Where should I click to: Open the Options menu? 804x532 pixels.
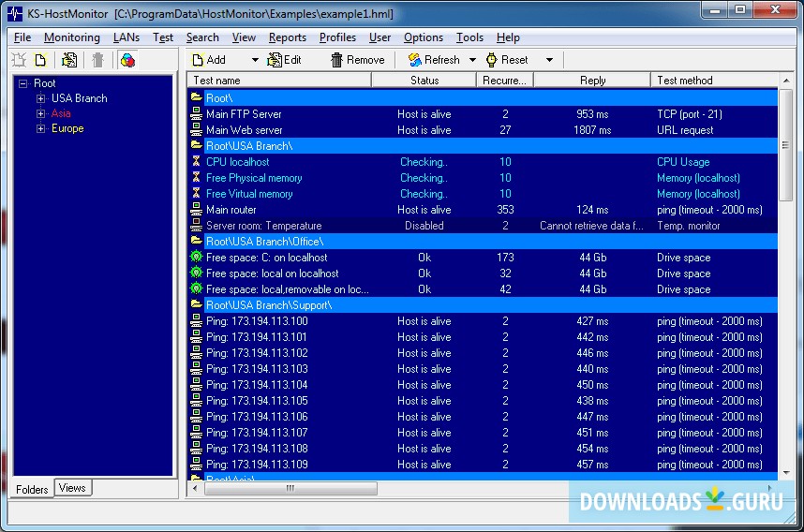(423, 37)
